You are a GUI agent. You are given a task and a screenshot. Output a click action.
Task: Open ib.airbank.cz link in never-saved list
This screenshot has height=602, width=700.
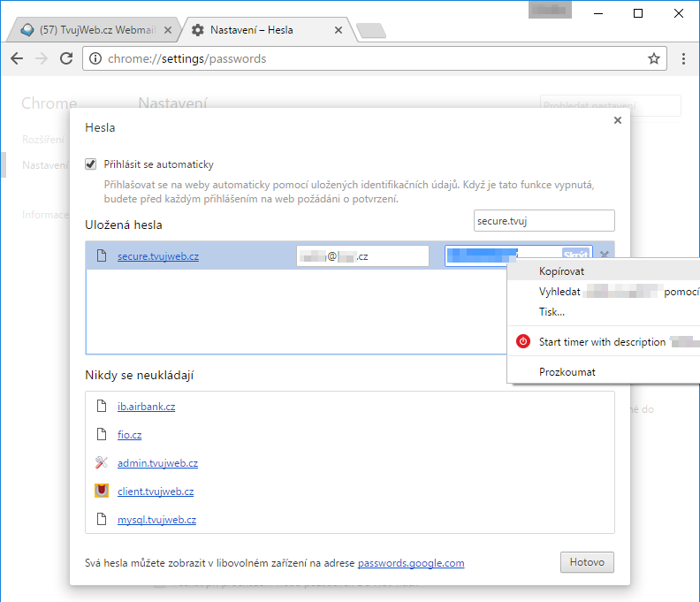tap(146, 407)
